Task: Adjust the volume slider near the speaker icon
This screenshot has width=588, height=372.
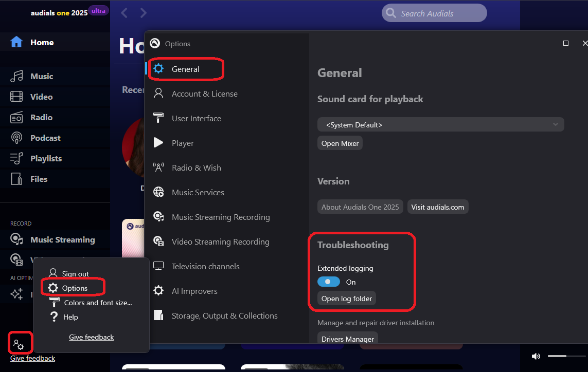Action: pos(566,356)
